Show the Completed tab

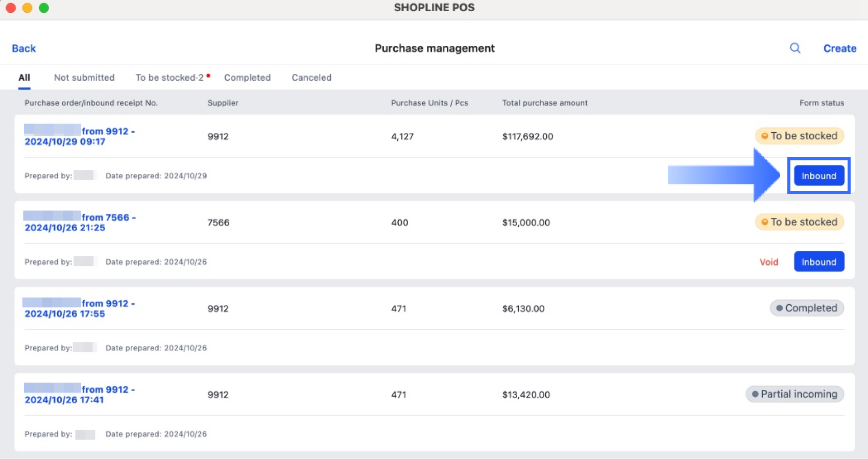pos(247,78)
